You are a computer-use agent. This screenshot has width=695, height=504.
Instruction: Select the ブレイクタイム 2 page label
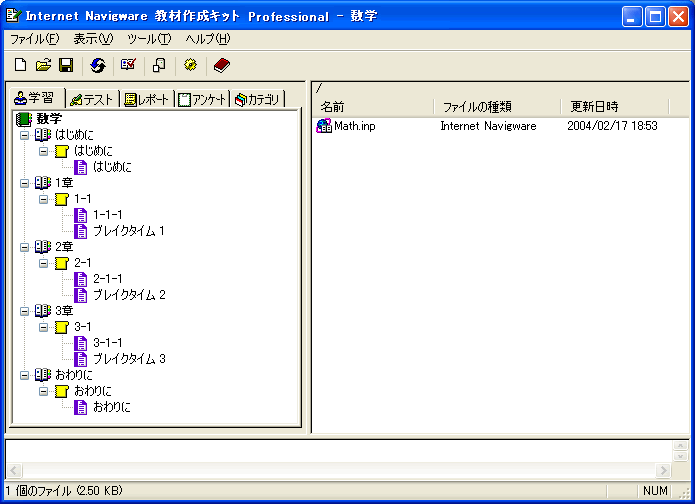(129, 295)
